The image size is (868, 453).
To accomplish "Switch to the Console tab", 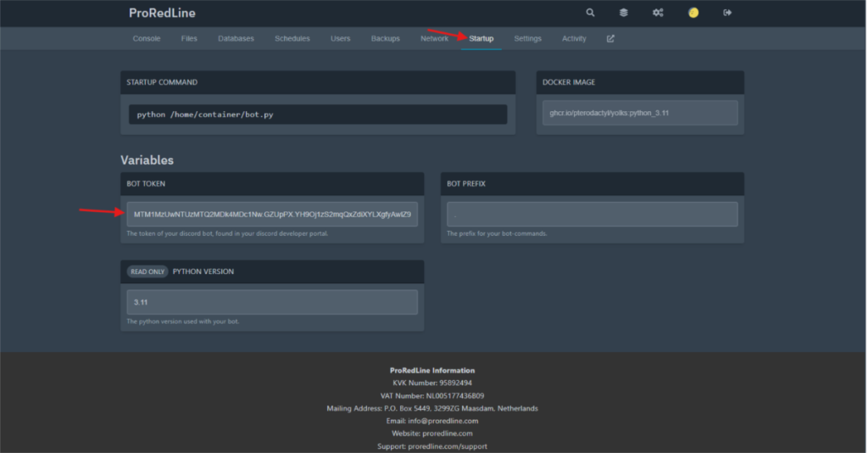I will [x=147, y=38].
